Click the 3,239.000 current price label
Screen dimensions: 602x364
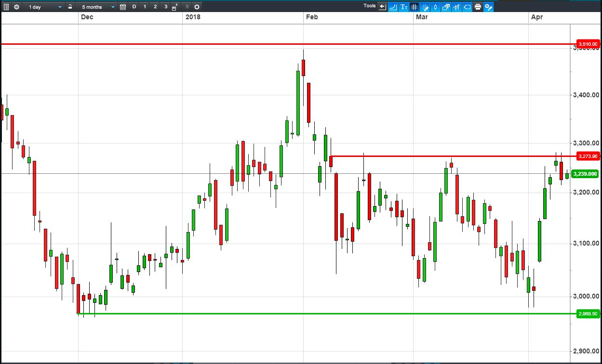pos(585,174)
